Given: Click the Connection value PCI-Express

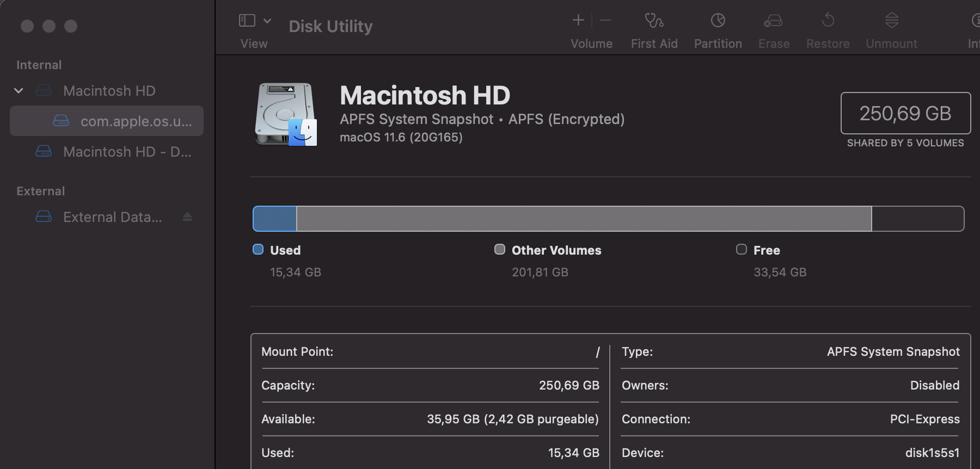Looking at the screenshot, I should coord(924,419).
